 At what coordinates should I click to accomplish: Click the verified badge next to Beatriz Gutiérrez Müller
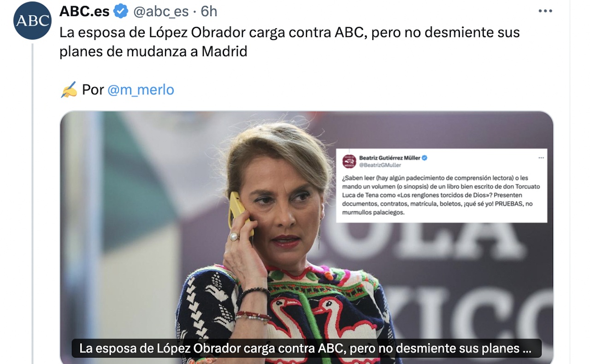click(x=425, y=158)
